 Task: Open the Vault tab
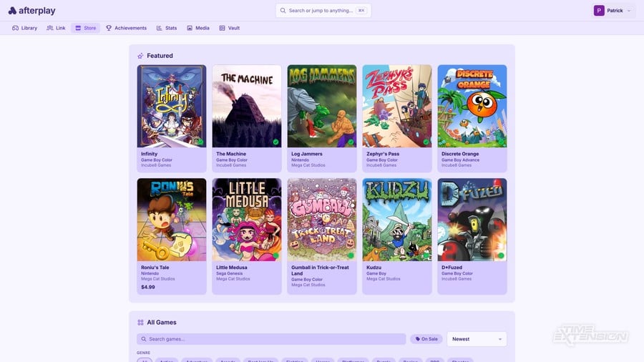229,28
